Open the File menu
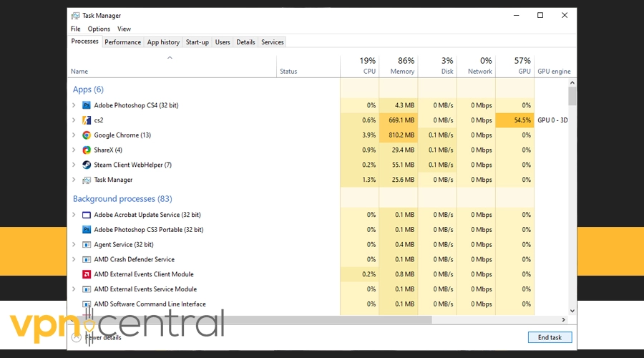Viewport: 644px width, 358px height. coord(76,29)
